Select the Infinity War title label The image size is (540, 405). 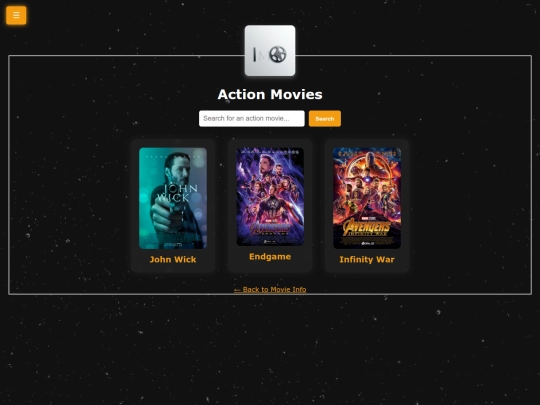[x=367, y=259]
